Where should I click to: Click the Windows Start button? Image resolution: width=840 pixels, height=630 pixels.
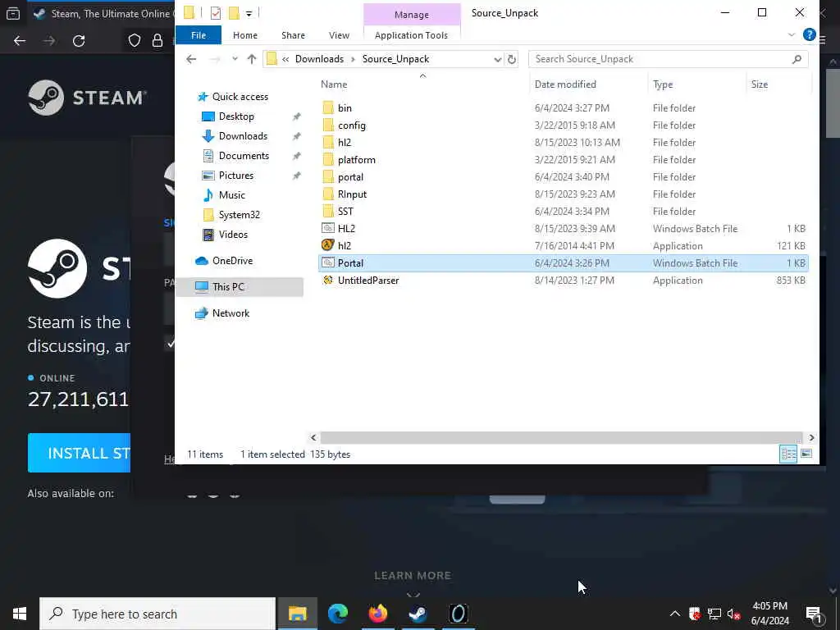(x=20, y=614)
